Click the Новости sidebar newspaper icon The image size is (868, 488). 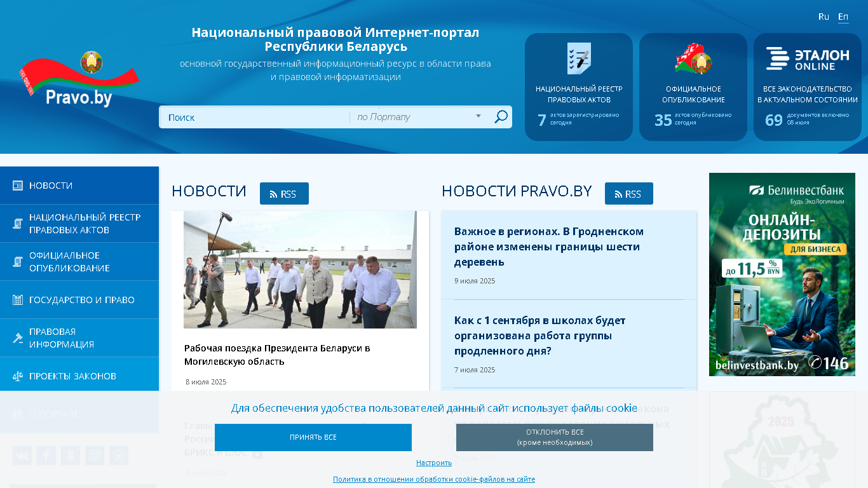click(x=18, y=186)
